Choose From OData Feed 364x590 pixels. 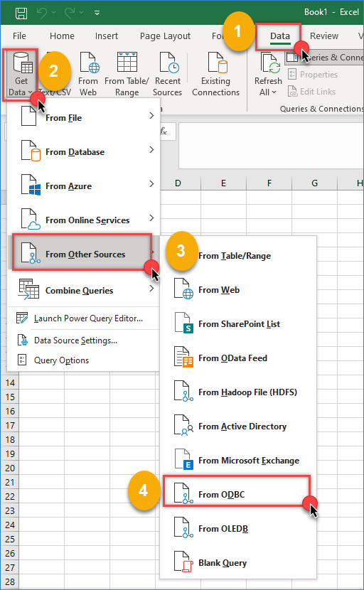(x=238, y=358)
